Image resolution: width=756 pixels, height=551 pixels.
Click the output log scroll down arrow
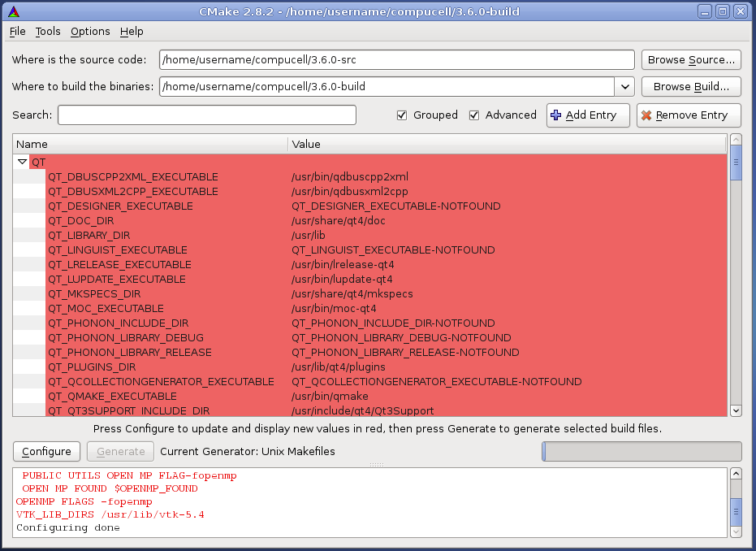(x=736, y=531)
